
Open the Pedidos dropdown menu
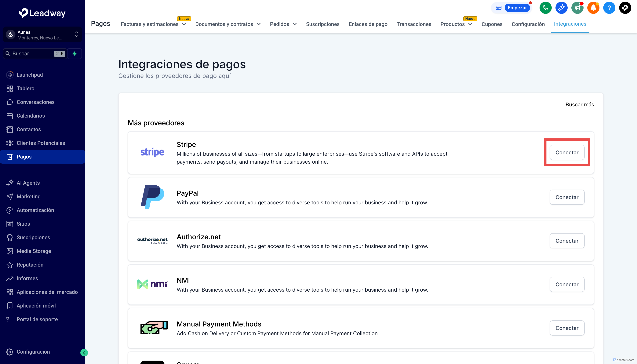tap(283, 24)
